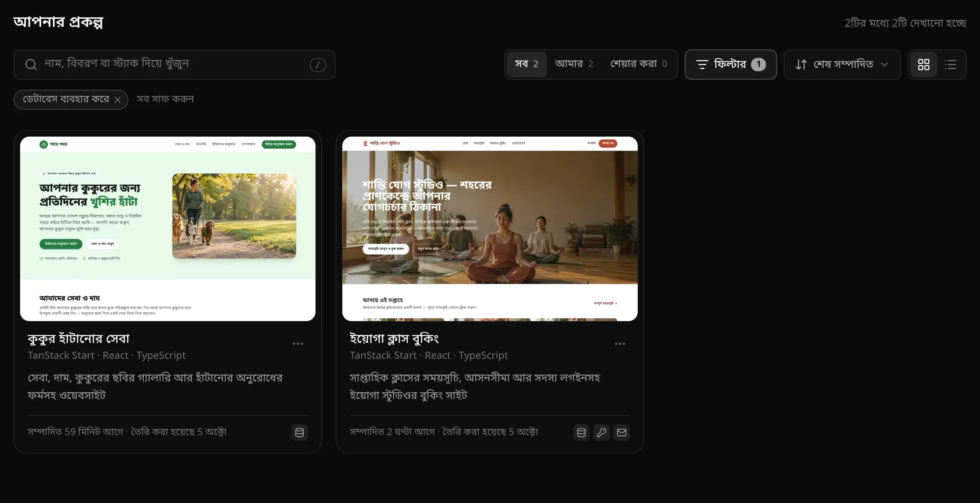Click the search magnifier icon
This screenshot has width=980, height=503.
pos(31,65)
